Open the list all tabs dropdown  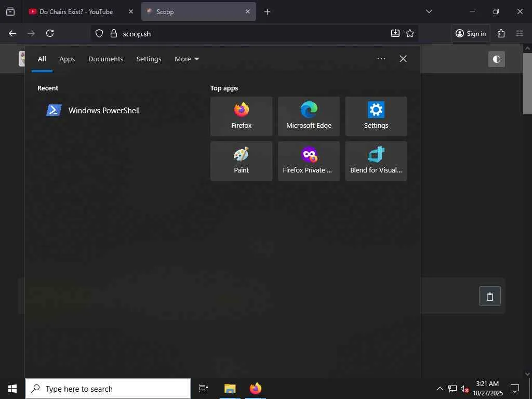429,11
